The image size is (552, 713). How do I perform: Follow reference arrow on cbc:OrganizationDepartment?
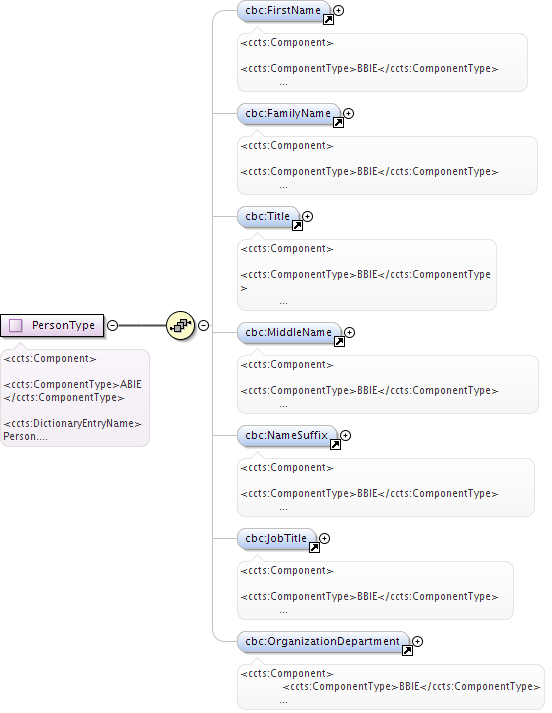coord(407,650)
